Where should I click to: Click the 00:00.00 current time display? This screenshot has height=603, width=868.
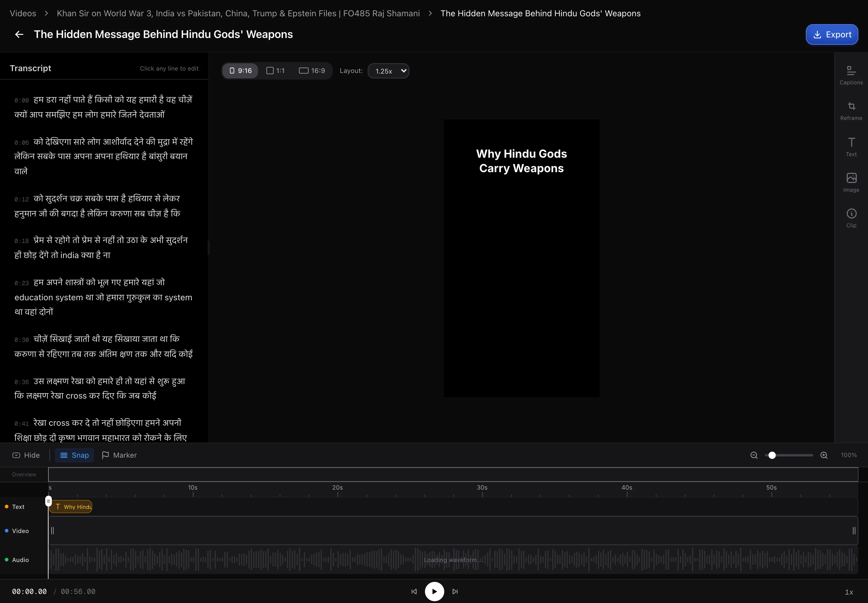[x=30, y=591]
